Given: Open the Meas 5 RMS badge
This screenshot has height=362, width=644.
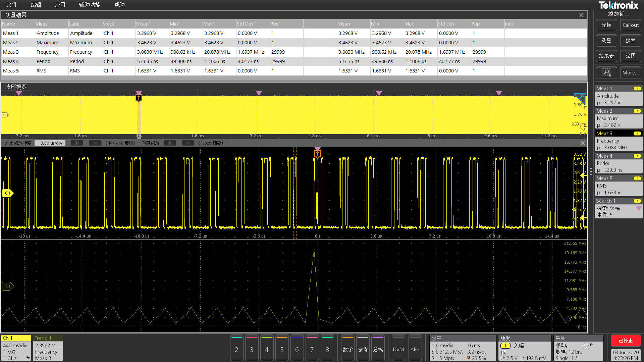Looking at the screenshot, I should 619,186.
